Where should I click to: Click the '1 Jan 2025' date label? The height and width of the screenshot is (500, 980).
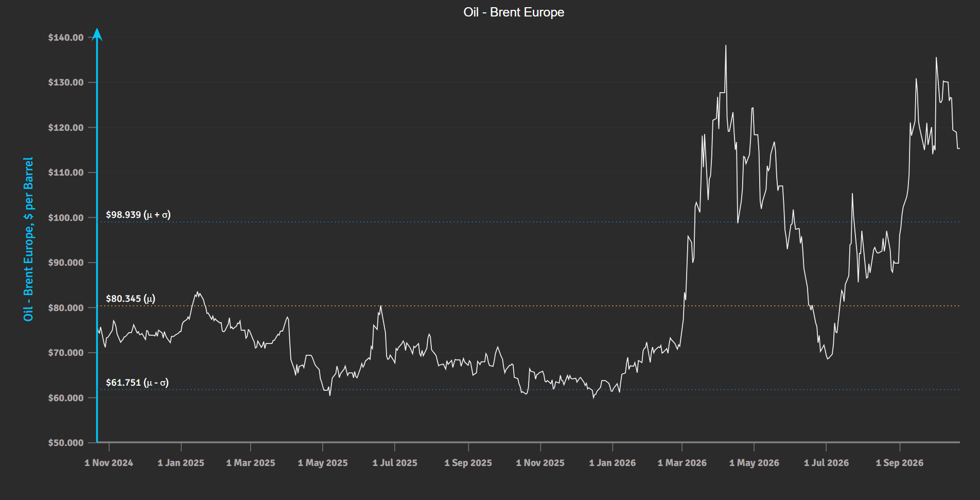(x=181, y=463)
